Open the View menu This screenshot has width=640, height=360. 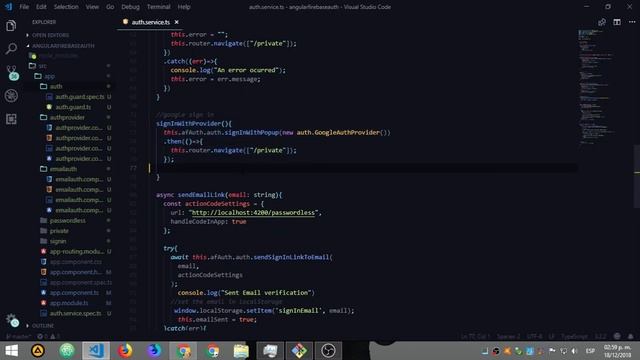pyautogui.click(x=92, y=7)
